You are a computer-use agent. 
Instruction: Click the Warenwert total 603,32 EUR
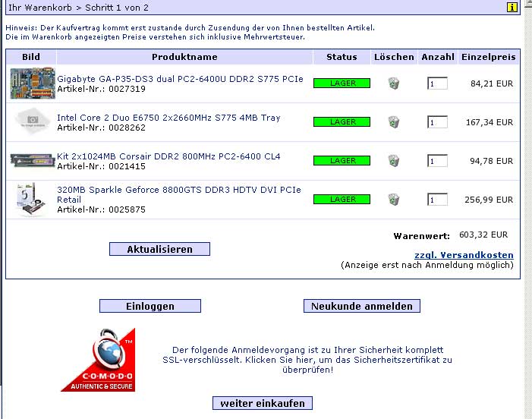click(x=483, y=235)
